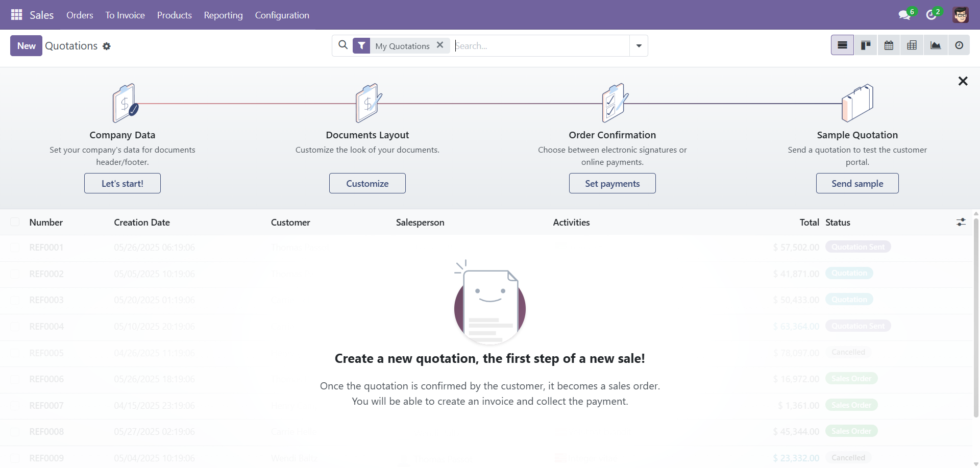
Task: Open the discuss messages chat icon
Action: [904, 15]
